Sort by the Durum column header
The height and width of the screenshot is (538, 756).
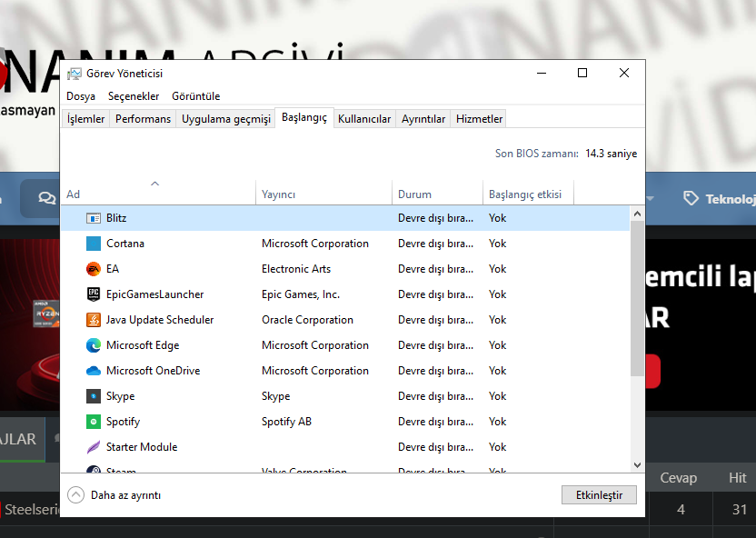(x=437, y=194)
